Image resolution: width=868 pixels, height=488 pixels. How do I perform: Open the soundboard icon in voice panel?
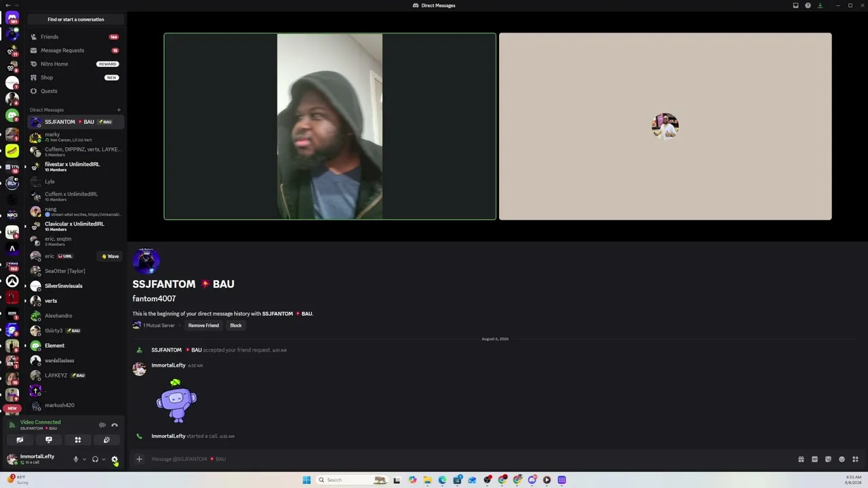pyautogui.click(x=106, y=440)
